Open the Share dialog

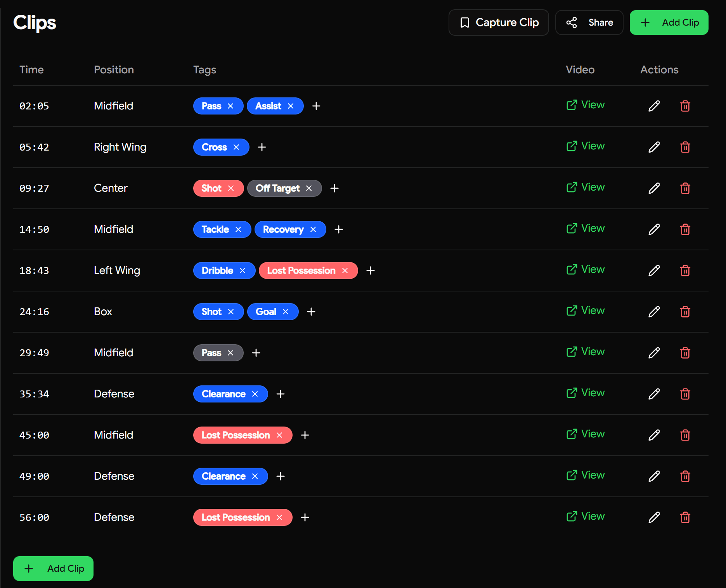pyautogui.click(x=589, y=23)
